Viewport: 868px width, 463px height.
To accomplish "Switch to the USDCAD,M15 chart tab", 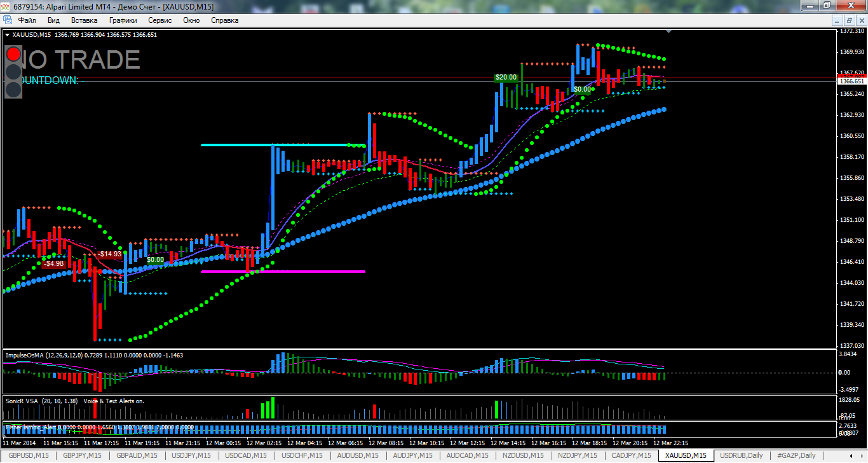I will click(247, 455).
